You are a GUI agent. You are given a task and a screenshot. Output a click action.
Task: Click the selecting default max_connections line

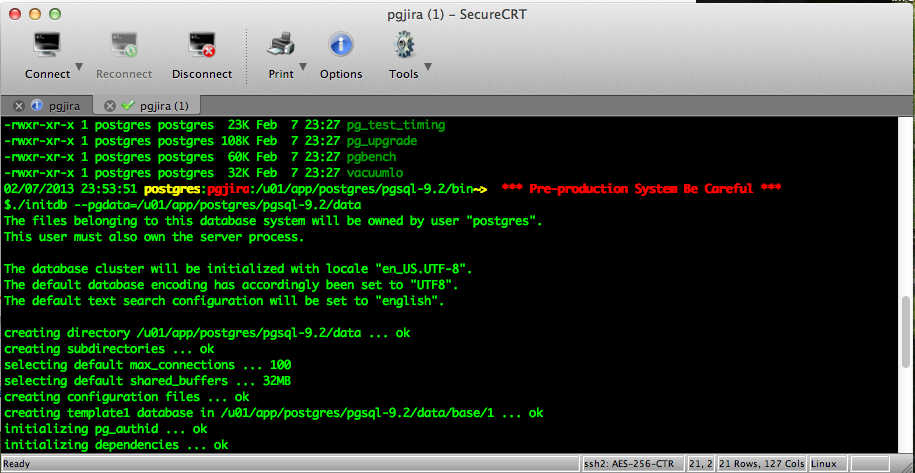(147, 365)
